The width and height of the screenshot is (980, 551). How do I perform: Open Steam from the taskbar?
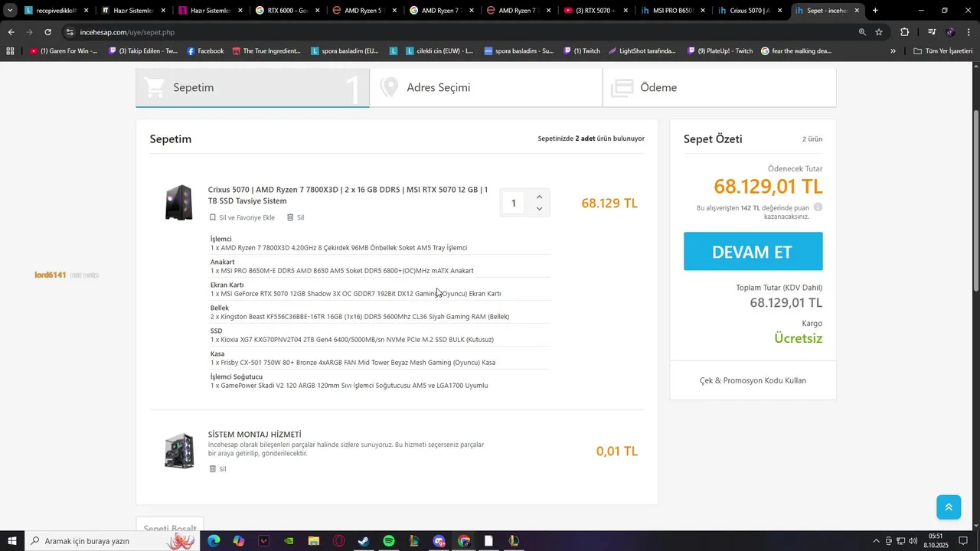pyautogui.click(x=364, y=541)
